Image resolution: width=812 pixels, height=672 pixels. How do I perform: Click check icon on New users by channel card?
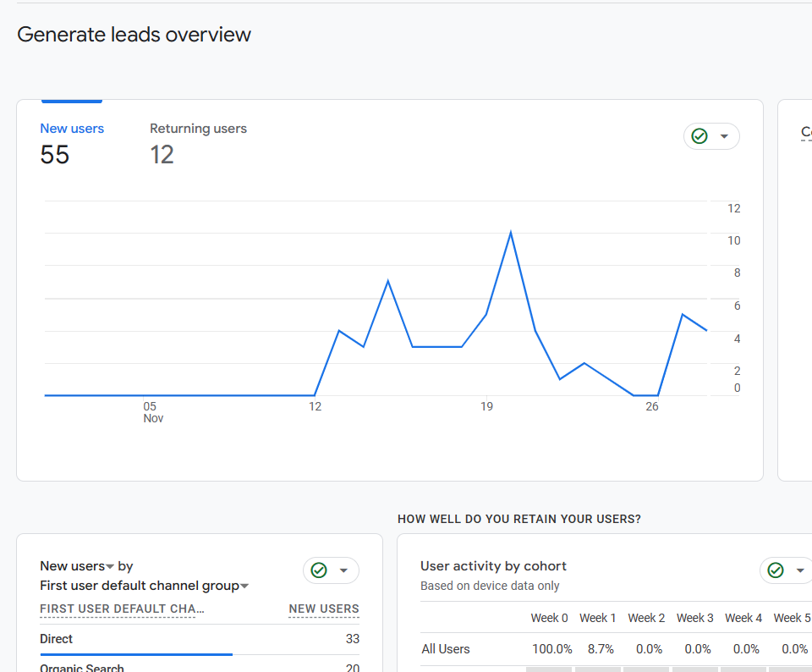319,570
